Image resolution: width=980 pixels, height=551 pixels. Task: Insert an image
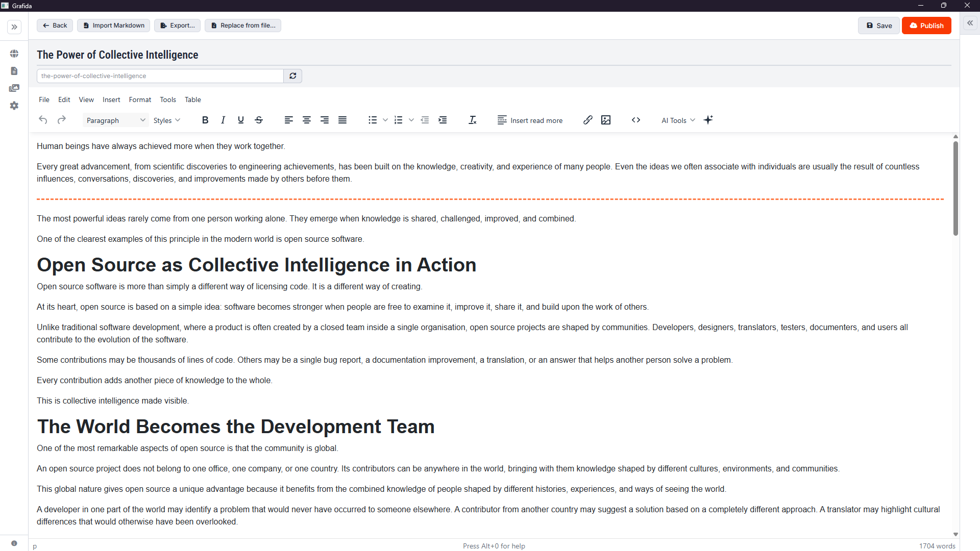tap(606, 120)
